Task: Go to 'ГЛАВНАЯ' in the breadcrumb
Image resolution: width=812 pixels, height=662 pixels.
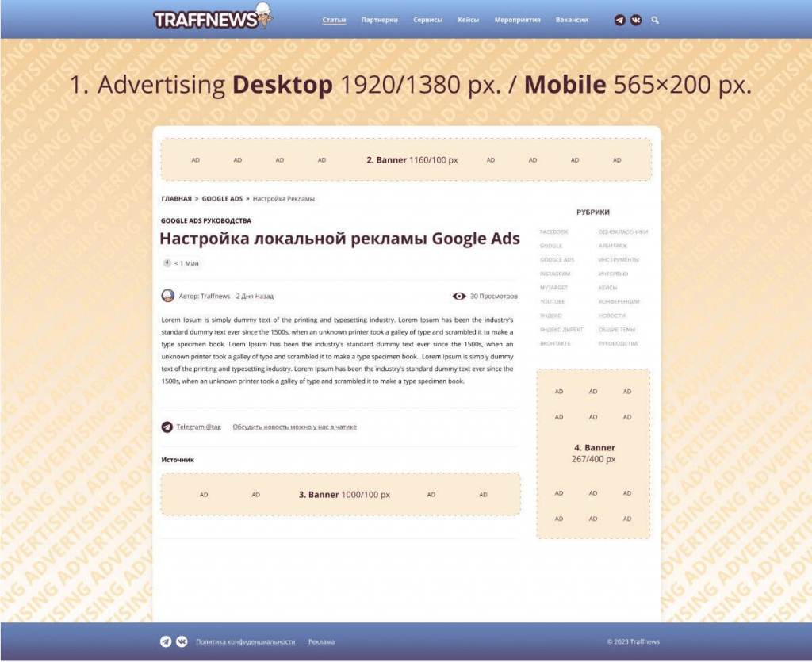Action: 177,199
